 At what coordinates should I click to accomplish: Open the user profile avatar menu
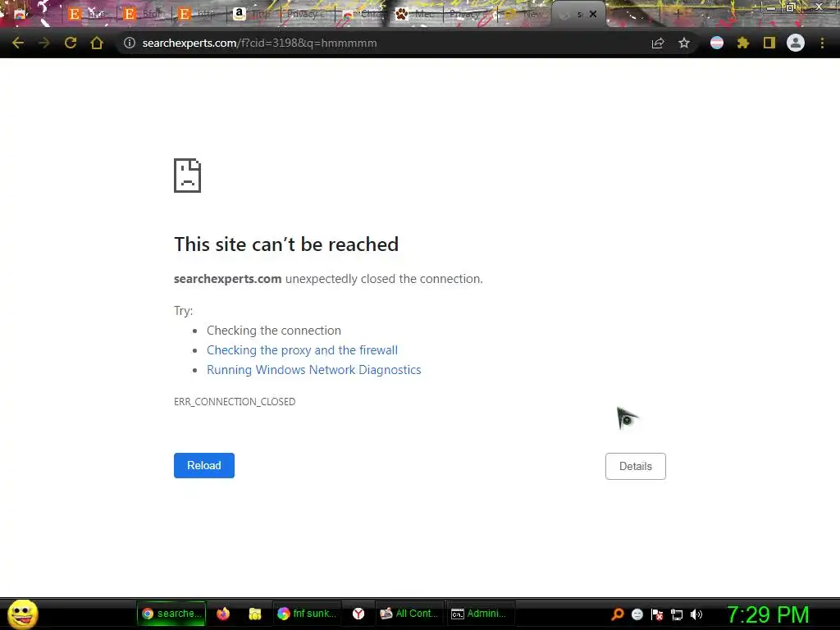click(796, 43)
